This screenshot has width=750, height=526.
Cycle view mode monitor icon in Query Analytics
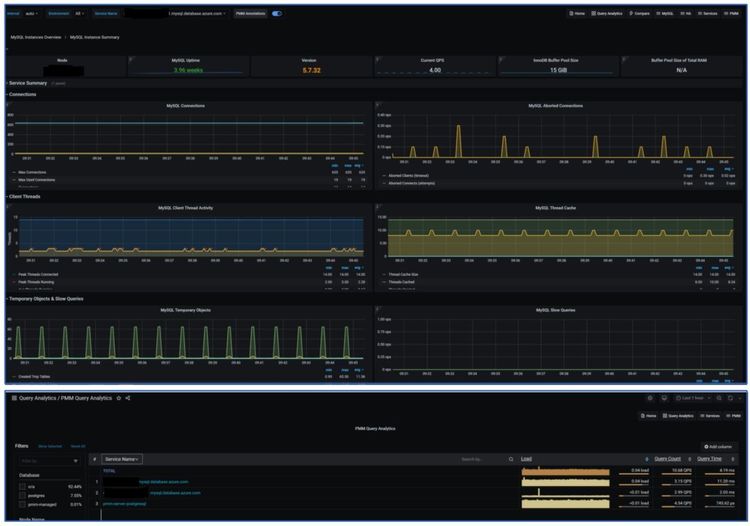[x=664, y=398]
